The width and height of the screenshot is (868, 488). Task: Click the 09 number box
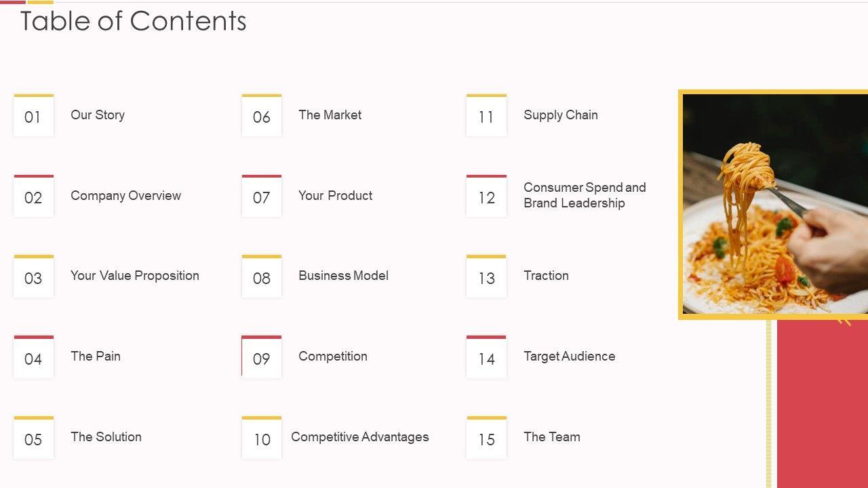262,358
